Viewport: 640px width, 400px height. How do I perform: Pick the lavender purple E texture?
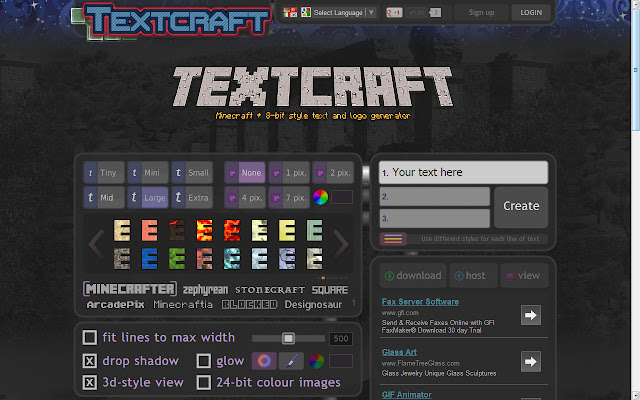click(x=287, y=259)
